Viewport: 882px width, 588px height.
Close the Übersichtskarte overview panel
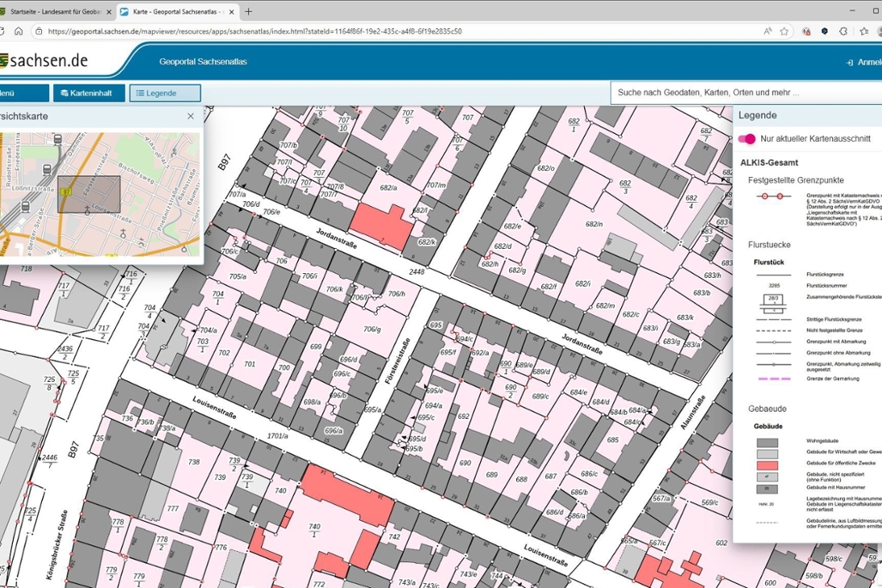pos(190,116)
